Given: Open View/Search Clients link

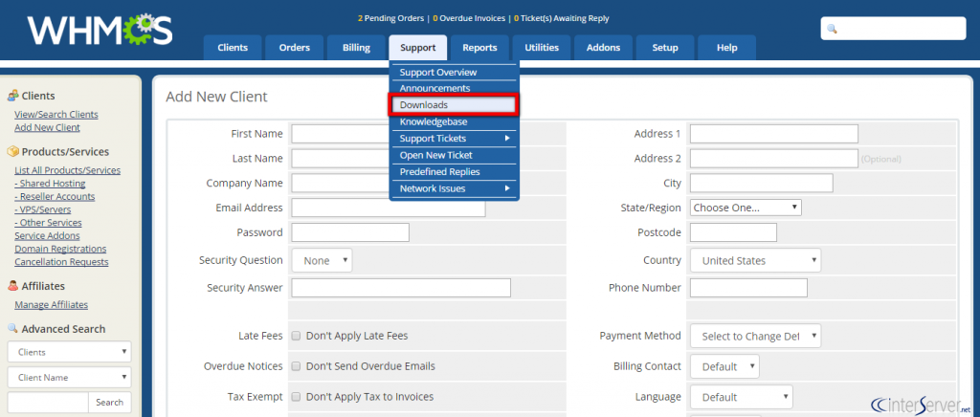Looking at the screenshot, I should 56,114.
